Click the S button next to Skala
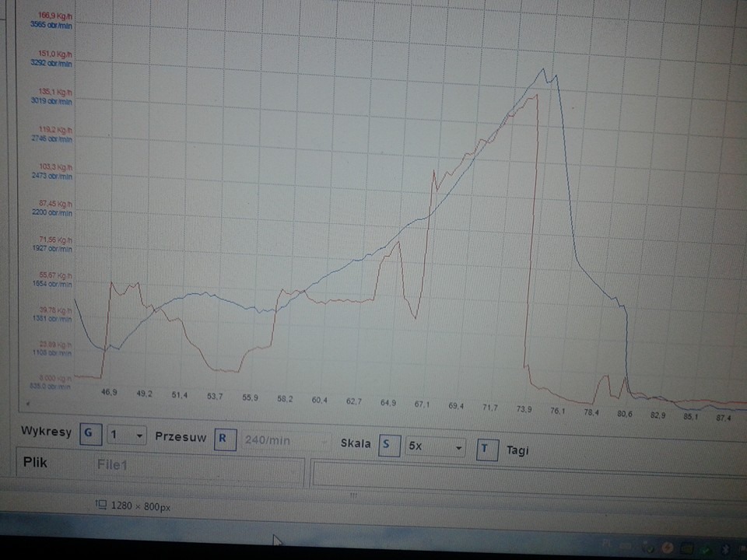 (389, 445)
